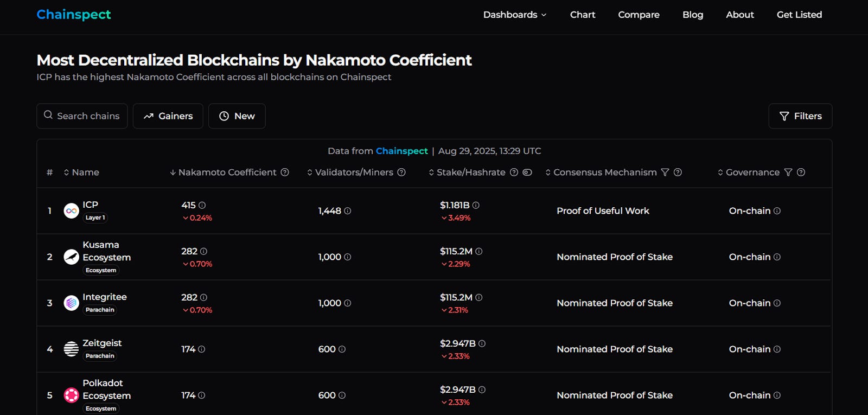
Task: Click the Get Listed link
Action: 799,15
